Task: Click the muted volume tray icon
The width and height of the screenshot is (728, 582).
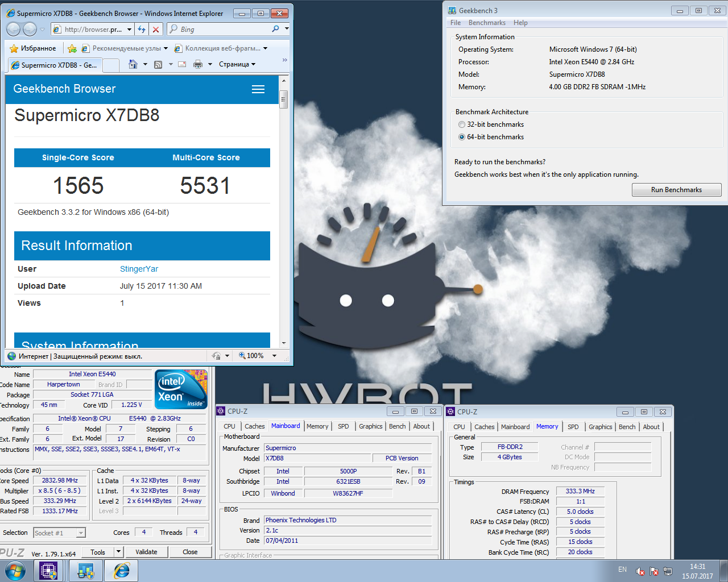Action: 640,571
